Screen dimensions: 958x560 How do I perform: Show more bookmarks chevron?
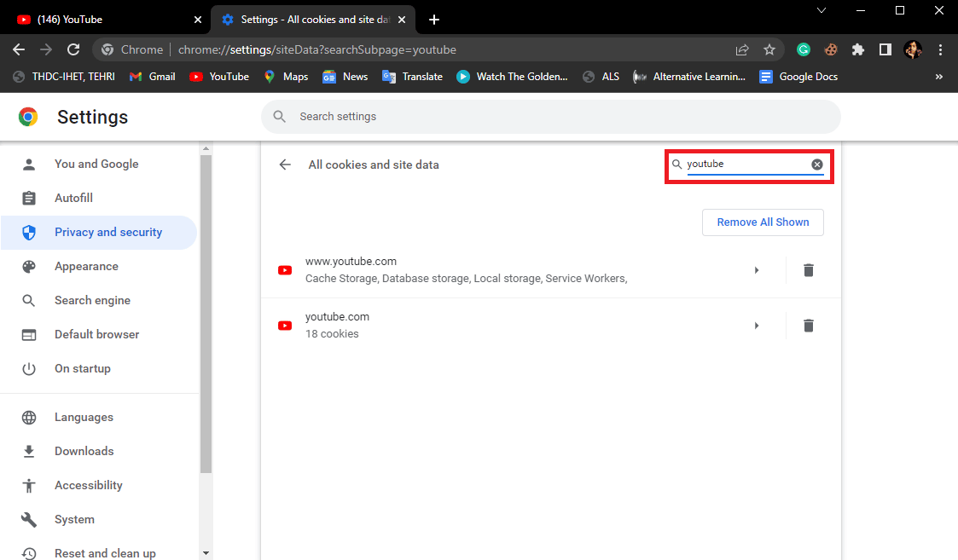click(x=939, y=77)
